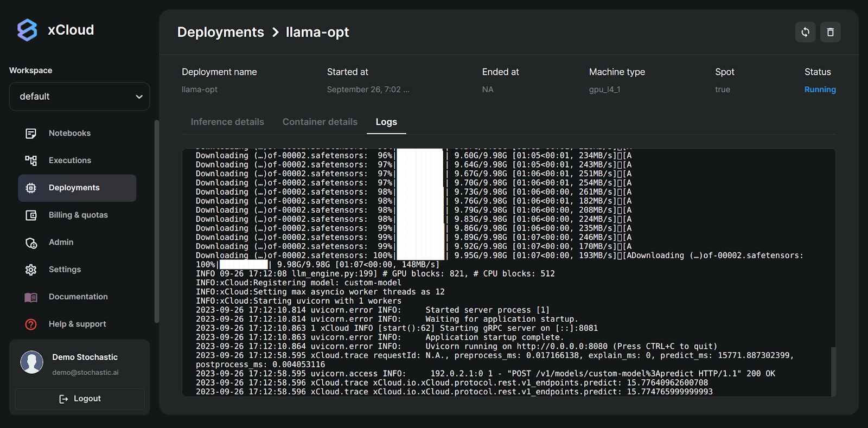The height and width of the screenshot is (428, 868).
Task: Click the Deployments breadcrumb link
Action: (220, 32)
